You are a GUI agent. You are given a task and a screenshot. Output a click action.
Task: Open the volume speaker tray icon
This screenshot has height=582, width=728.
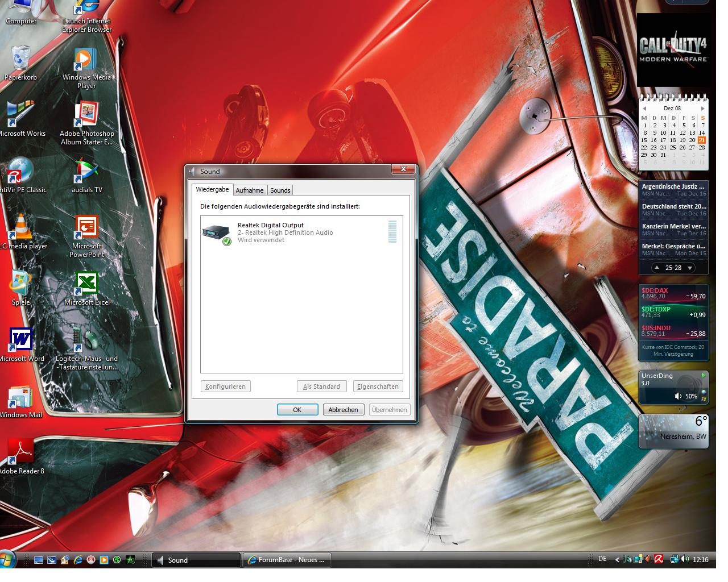pos(684,559)
